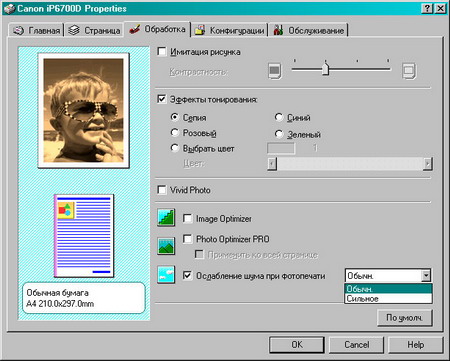450x361 pixels.
Task: Click the photo noise reduction icon
Action: (166, 274)
